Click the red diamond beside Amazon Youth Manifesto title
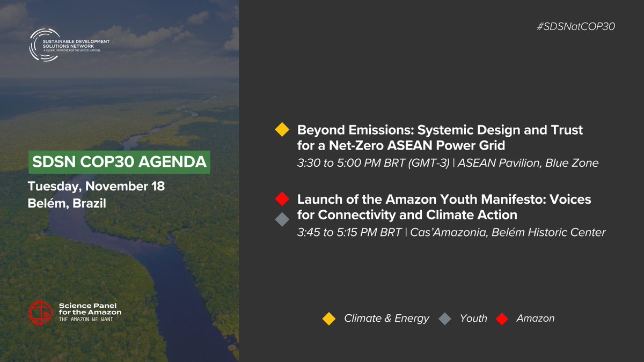 pos(282,200)
